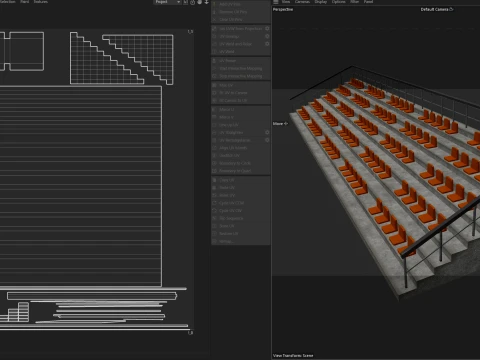Viewport: 480px width, 360px height.
Task: Choose Fit UV to Canvas
Action: tap(241, 93)
